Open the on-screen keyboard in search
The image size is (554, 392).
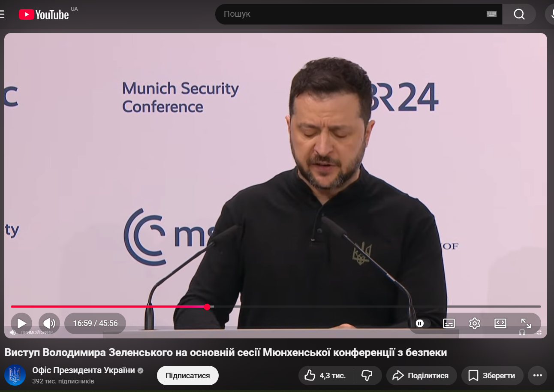pyautogui.click(x=491, y=14)
